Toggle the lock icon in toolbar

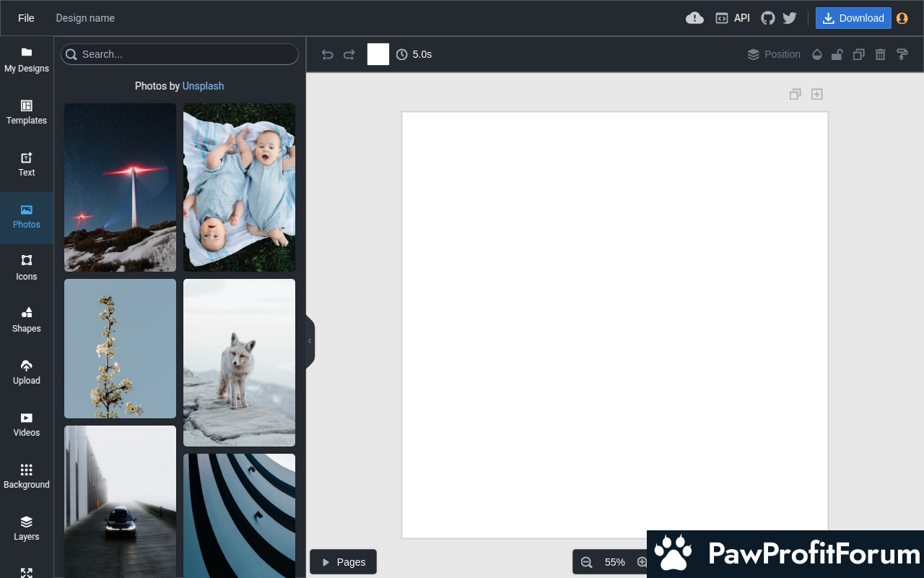[x=837, y=54]
